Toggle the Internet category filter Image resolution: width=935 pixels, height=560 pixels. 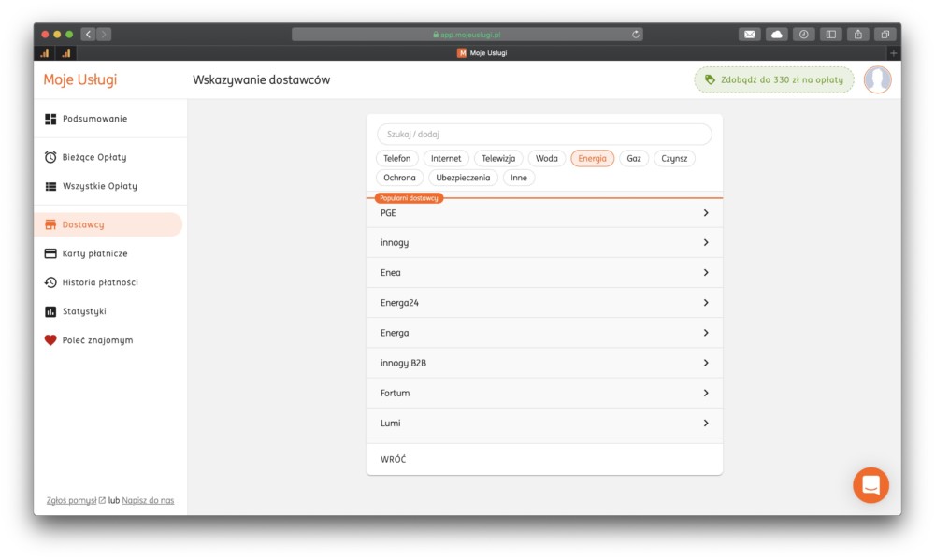pyautogui.click(x=446, y=159)
